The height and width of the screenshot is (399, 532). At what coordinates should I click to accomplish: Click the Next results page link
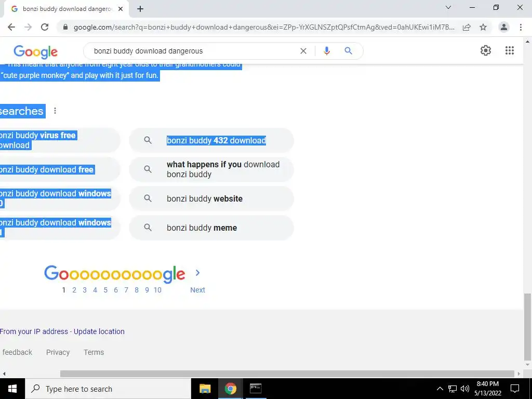[x=197, y=290]
